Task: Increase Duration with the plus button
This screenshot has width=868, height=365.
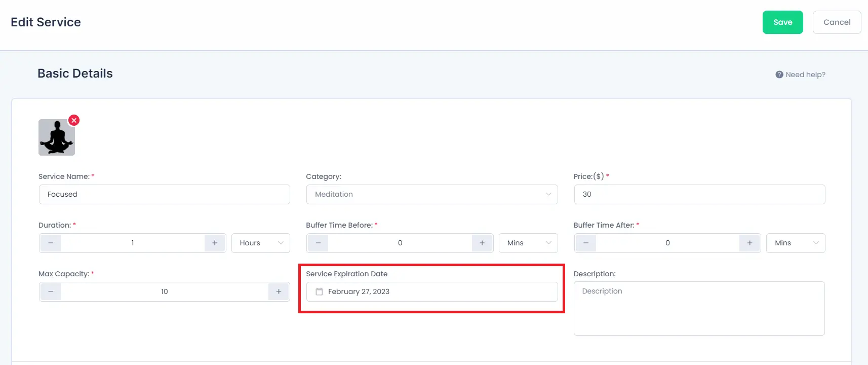Action: click(215, 243)
